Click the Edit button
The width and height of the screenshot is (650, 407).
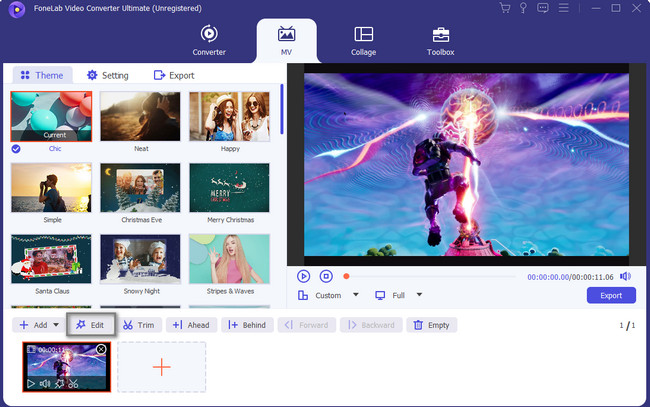click(90, 325)
